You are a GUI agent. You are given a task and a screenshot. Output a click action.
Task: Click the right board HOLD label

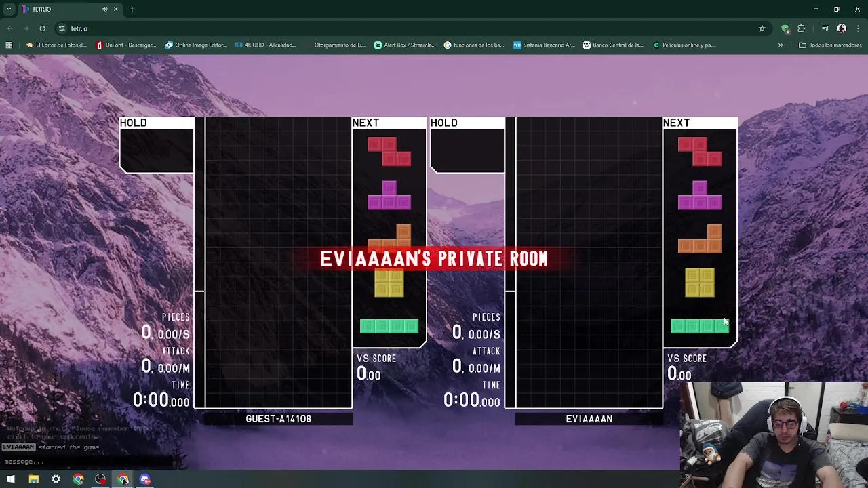[443, 123]
